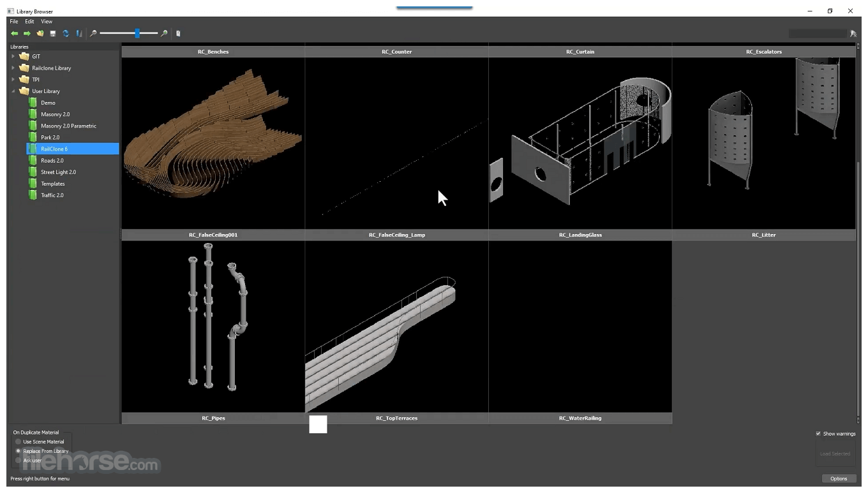Select the RC_FalseCeiling001 wooden thumbnail
This screenshot has width=868, height=493.
point(213,143)
